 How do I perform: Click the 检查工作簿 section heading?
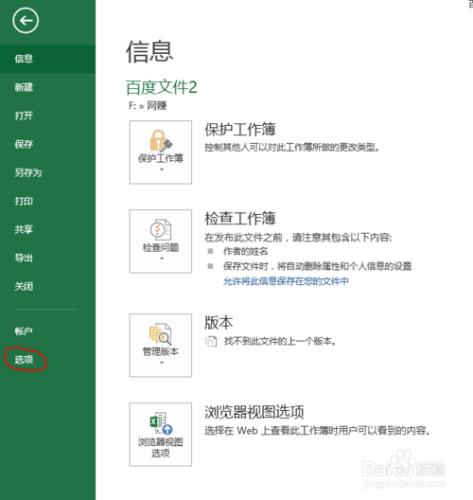240,218
